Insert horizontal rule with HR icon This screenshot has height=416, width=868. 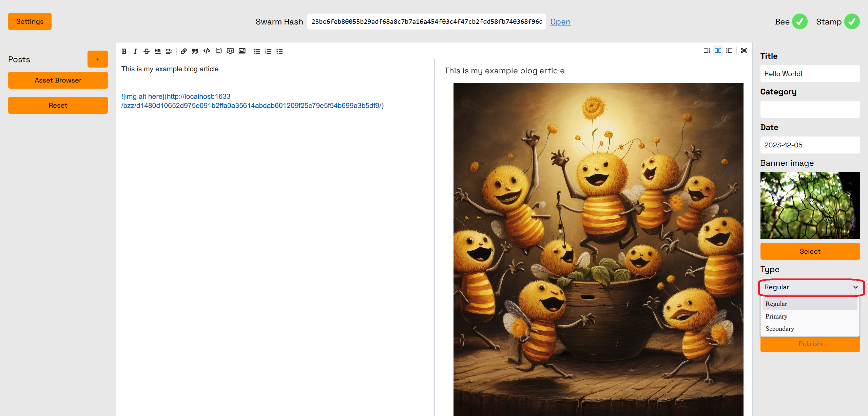[157, 51]
